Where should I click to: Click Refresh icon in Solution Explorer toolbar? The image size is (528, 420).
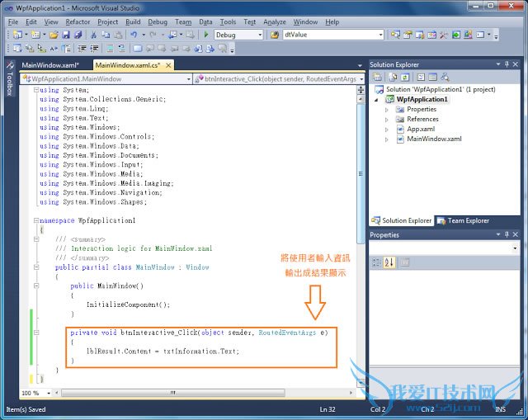click(406, 77)
